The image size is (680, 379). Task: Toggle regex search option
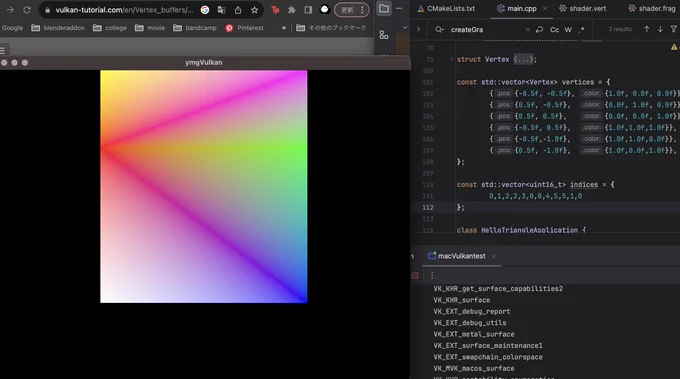582,29
